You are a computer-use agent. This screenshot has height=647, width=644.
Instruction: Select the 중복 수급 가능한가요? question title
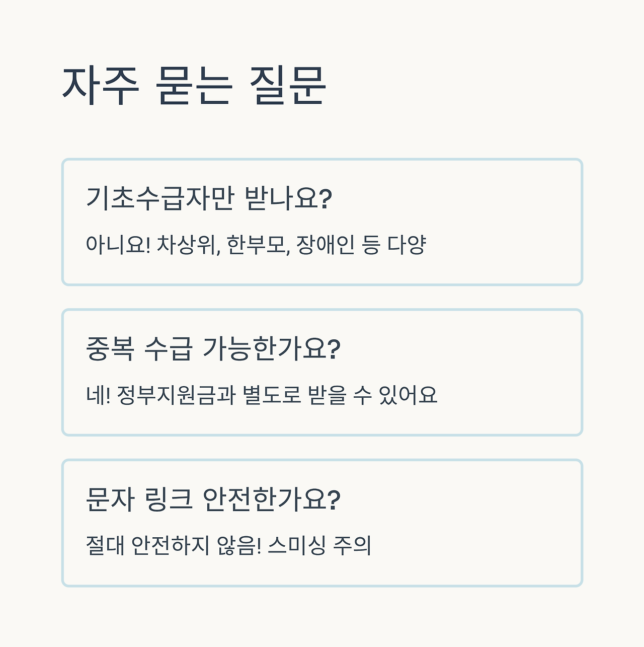point(213,348)
